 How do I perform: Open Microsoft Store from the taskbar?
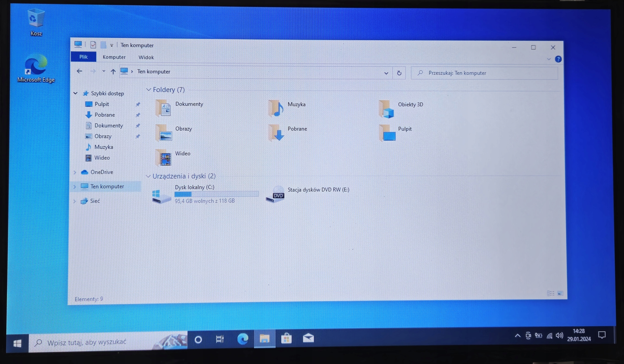pyautogui.click(x=286, y=338)
